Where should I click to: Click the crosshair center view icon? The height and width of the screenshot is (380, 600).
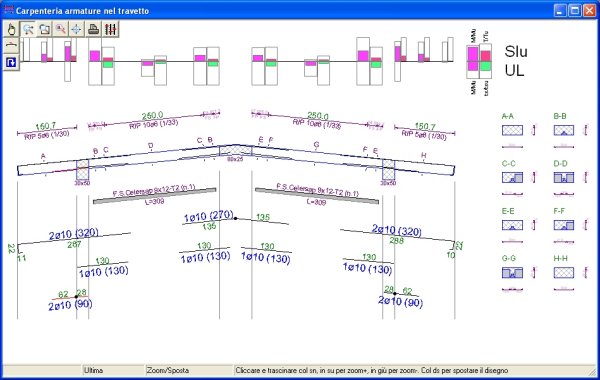[x=77, y=29]
